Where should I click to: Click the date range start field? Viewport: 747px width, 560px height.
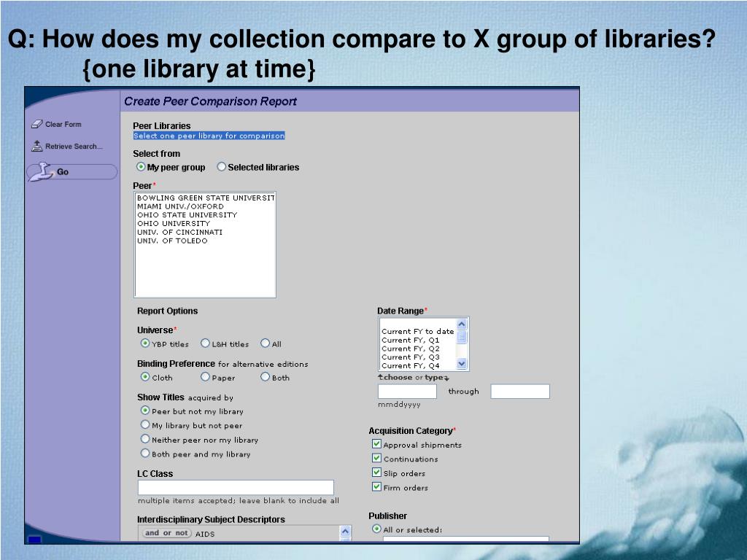click(407, 392)
